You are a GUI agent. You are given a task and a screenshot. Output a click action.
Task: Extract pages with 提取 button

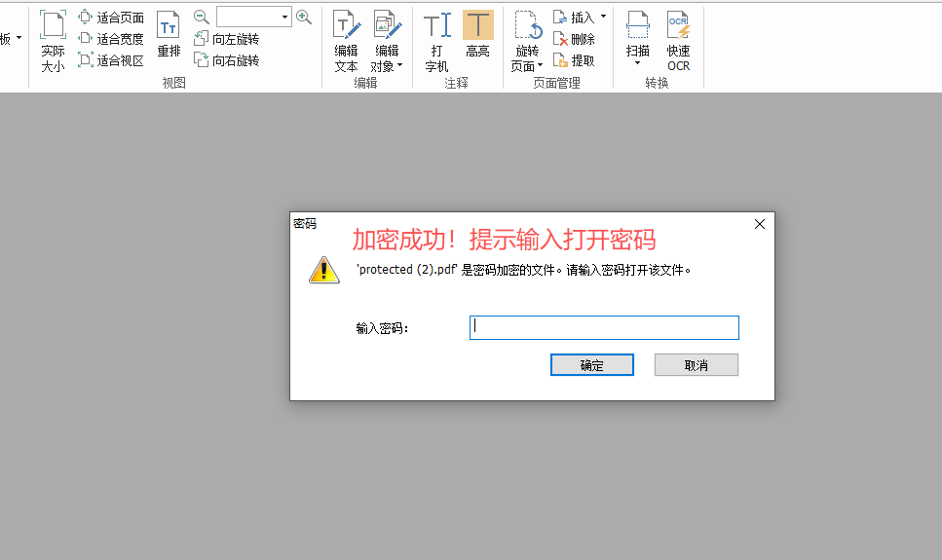point(574,60)
